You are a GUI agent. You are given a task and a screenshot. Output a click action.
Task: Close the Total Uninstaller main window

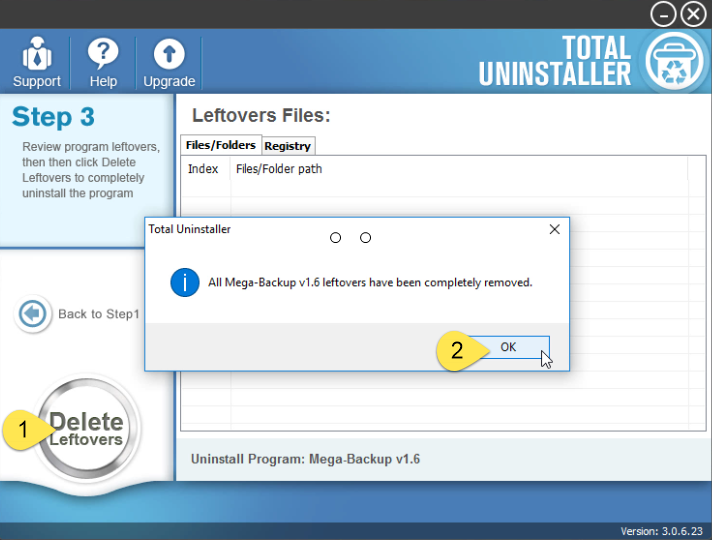693,15
